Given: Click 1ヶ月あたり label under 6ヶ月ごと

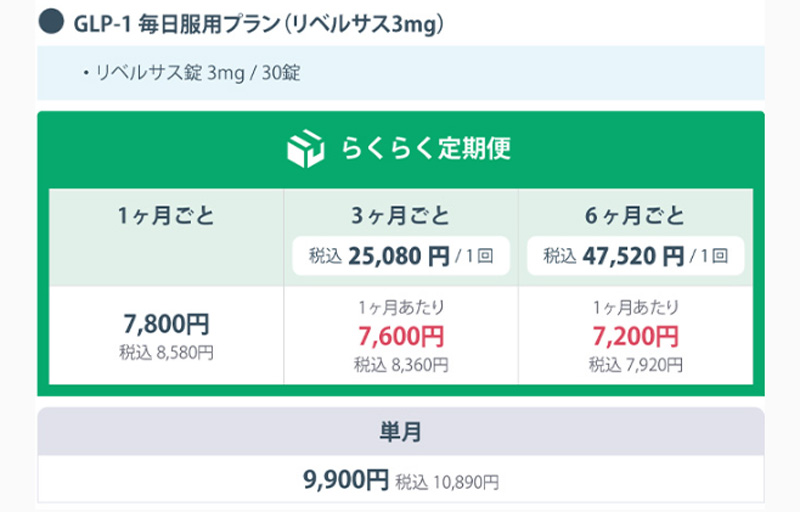Looking at the screenshot, I should point(635,307).
